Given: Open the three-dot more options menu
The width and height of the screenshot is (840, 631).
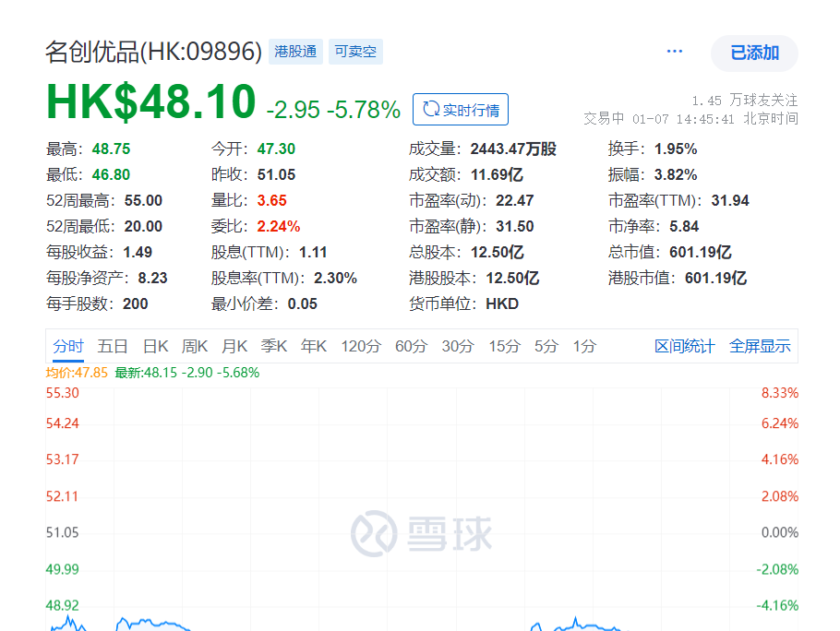Looking at the screenshot, I should pos(674,52).
